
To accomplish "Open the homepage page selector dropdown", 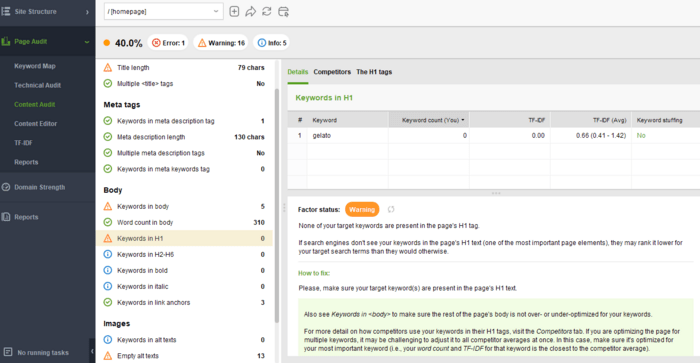I will click(163, 12).
